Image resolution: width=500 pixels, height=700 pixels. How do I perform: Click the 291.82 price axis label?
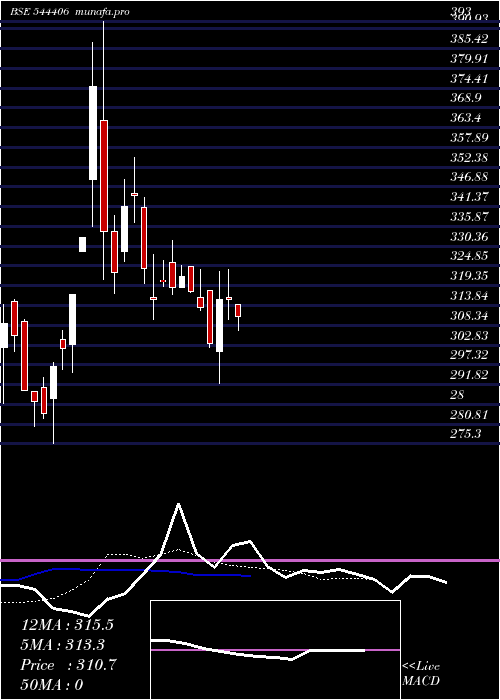(x=469, y=375)
